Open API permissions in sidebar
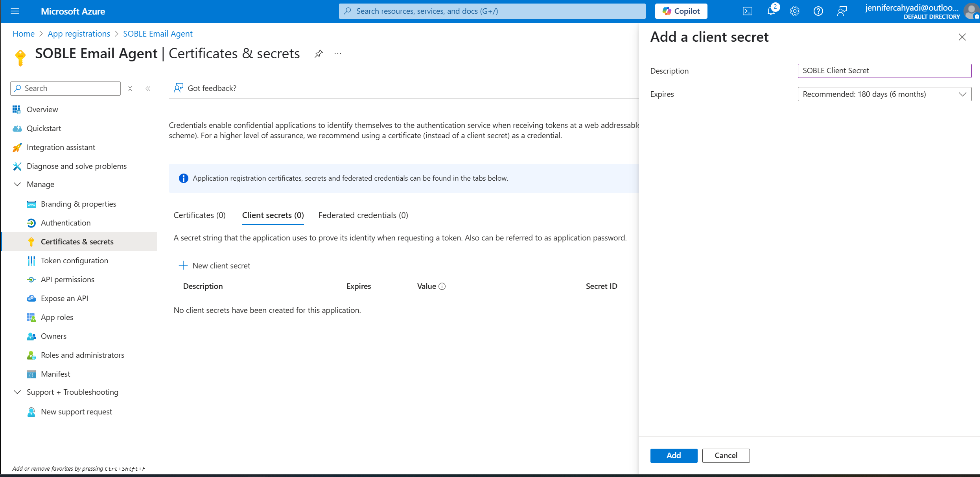 67,279
